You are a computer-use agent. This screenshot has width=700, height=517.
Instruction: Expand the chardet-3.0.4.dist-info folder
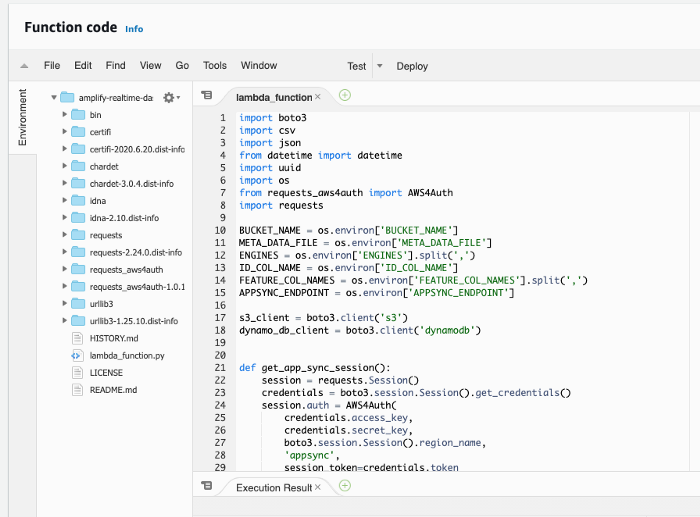64,183
